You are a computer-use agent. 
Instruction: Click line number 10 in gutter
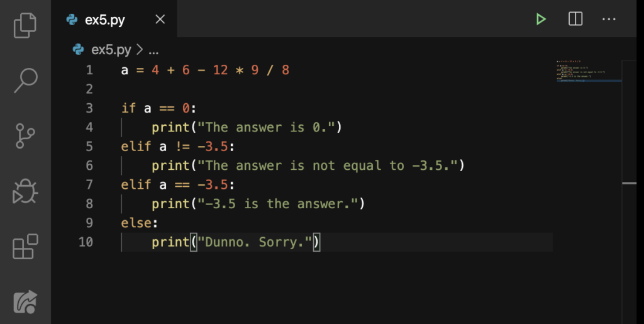[x=86, y=242]
